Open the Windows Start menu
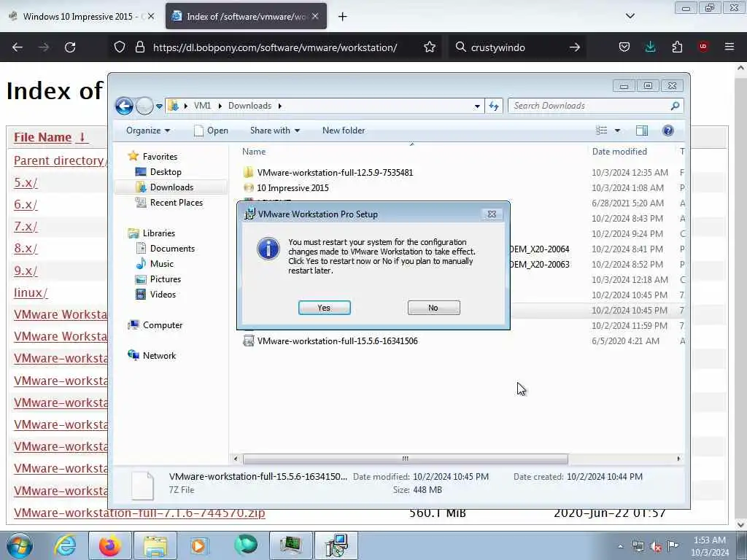Viewport: 747px width, 560px height. (x=20, y=545)
